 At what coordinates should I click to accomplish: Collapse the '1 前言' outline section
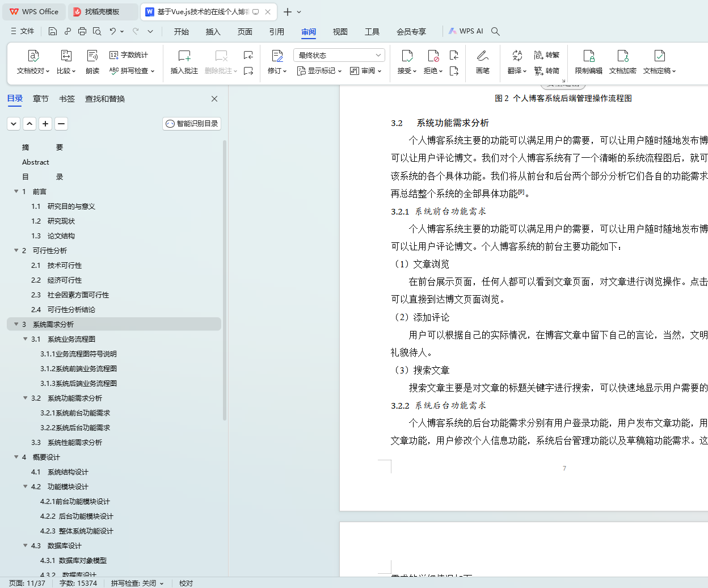[16, 191]
